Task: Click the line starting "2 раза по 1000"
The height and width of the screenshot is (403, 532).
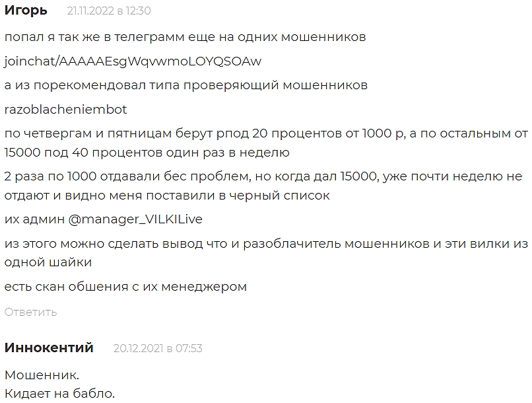Action: click(263, 178)
